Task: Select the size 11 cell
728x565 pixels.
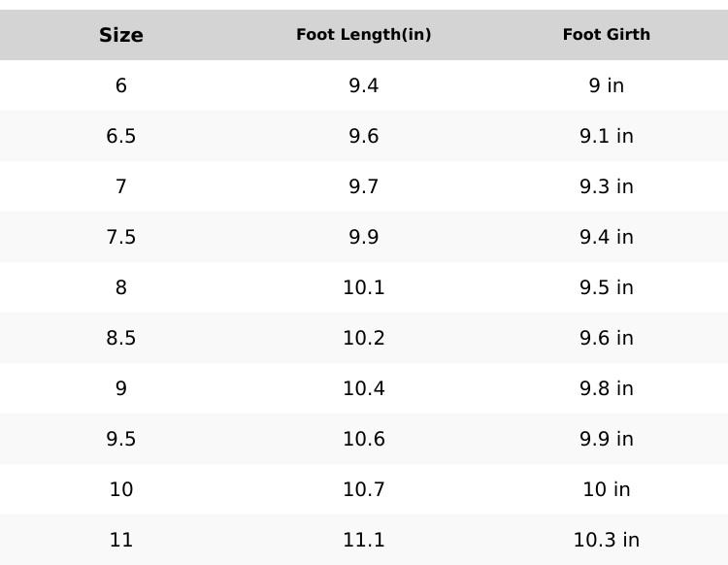Action: pos(121,540)
